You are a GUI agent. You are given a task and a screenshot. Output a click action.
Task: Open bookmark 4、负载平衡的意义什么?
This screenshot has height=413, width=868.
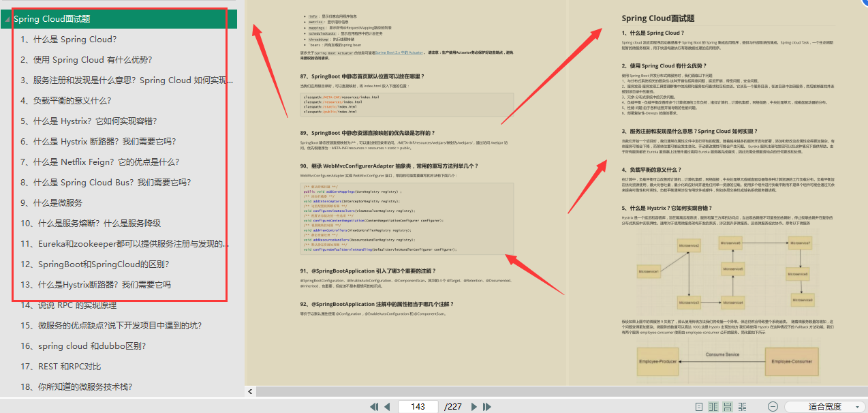pyautogui.click(x=65, y=101)
